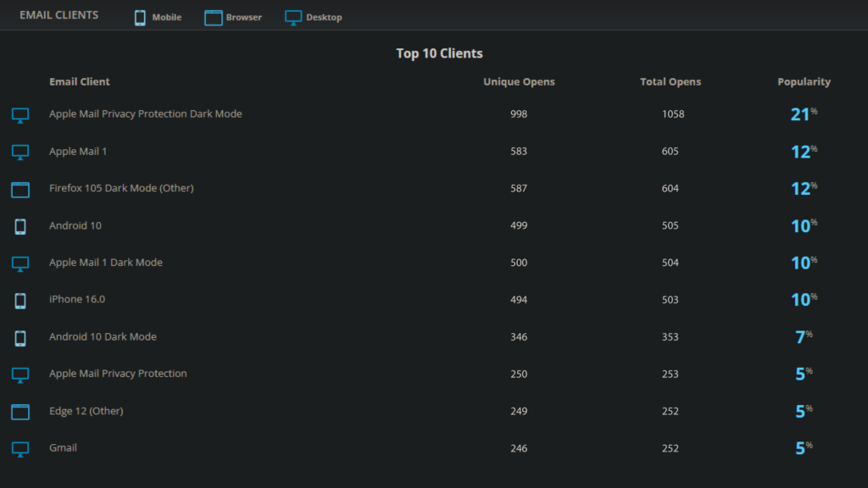Select the Android 10 Dark Mode name
Screen dimensions: 868x488
(x=103, y=336)
